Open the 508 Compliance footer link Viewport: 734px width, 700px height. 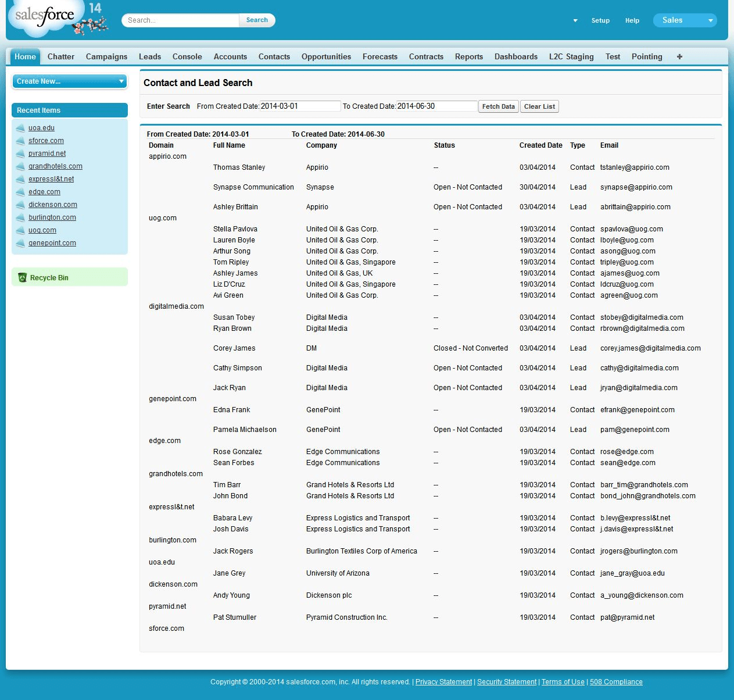616,682
